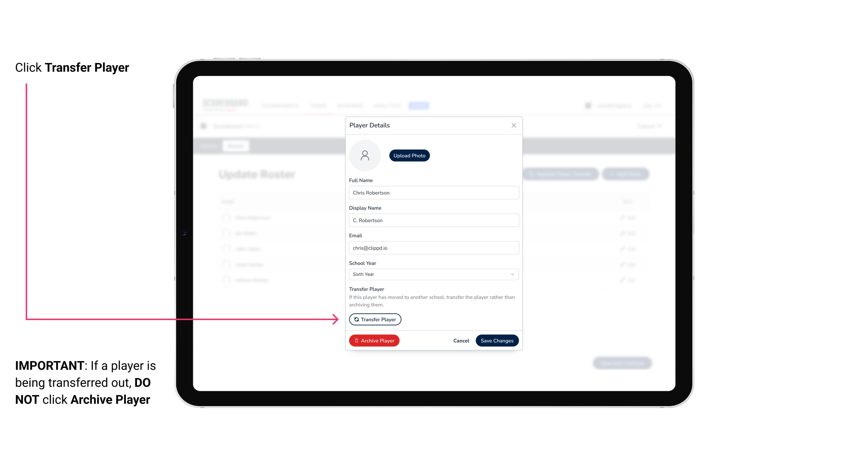This screenshot has height=467, width=868.
Task: Click the Transfer Player icon button
Action: pos(375,319)
